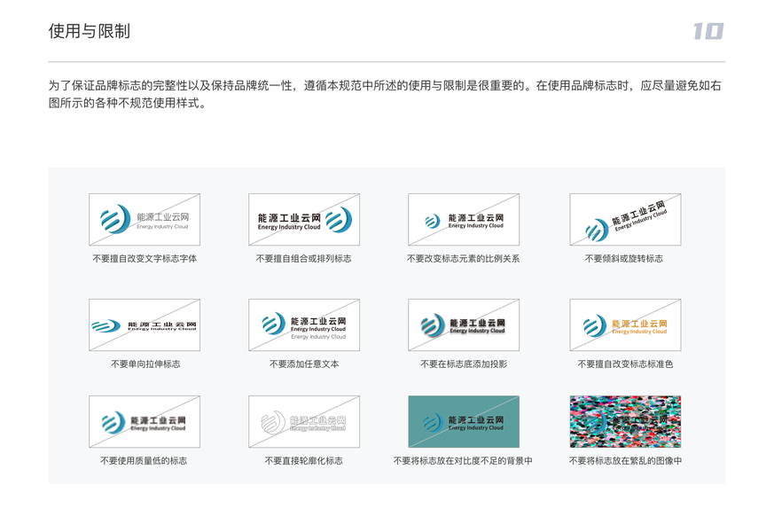Click the page number 10
Image resolution: width=774 pixels, height=532 pixels.
(x=709, y=31)
